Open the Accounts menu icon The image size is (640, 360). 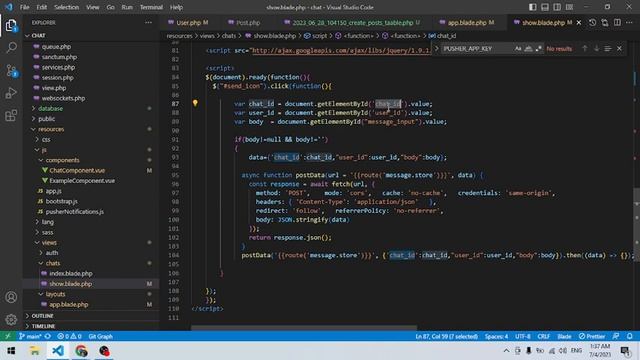click(11, 297)
